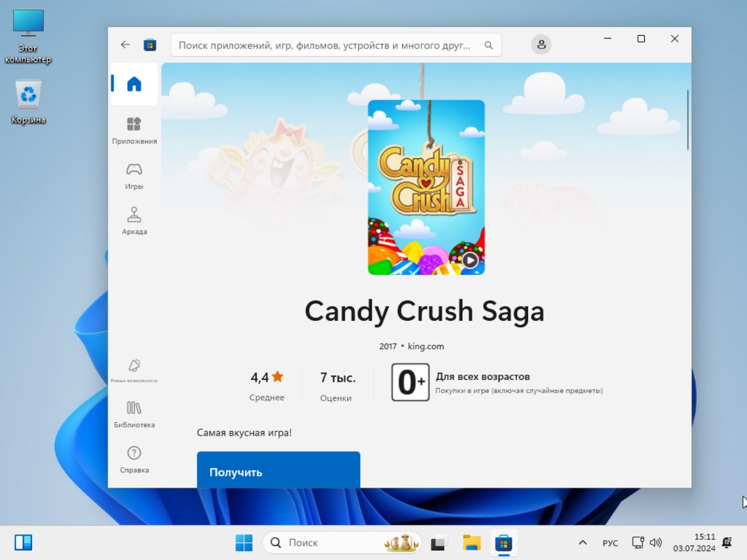Open File Explorer from the taskbar
This screenshot has width=747, height=560.
point(471,542)
